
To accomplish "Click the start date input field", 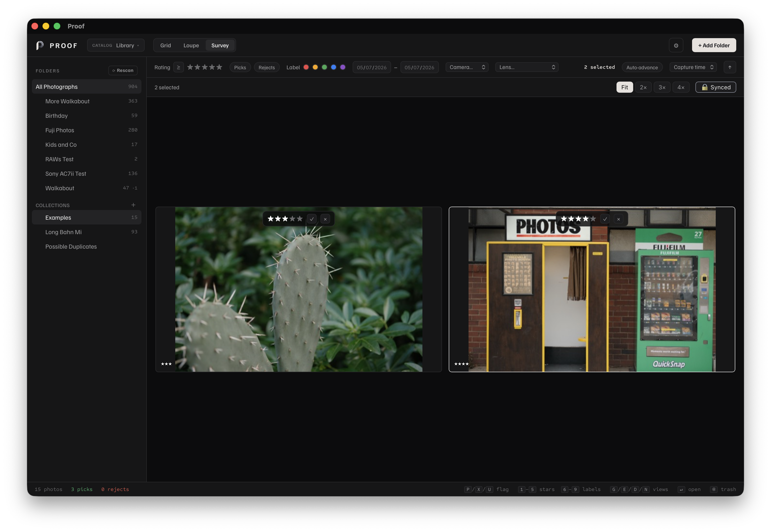I will click(x=372, y=67).
